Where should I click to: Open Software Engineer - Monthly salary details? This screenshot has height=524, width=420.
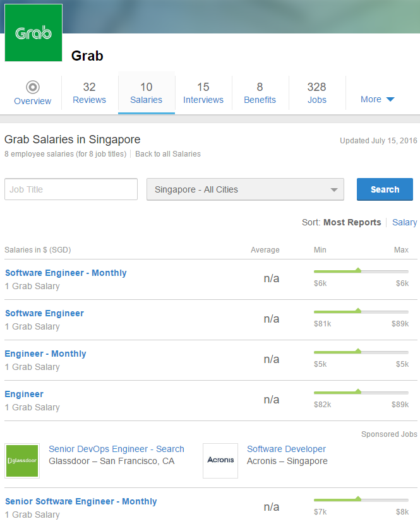(x=66, y=273)
